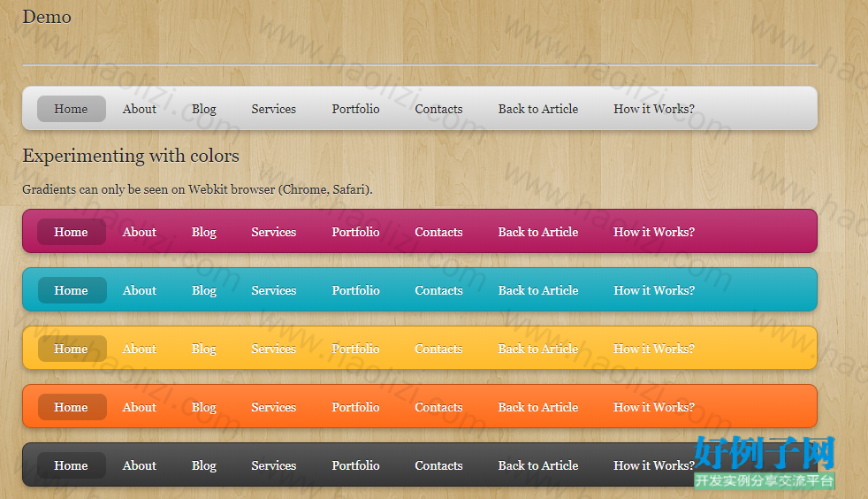
Task: Click Home in the dark navigation bar
Action: [x=72, y=465]
